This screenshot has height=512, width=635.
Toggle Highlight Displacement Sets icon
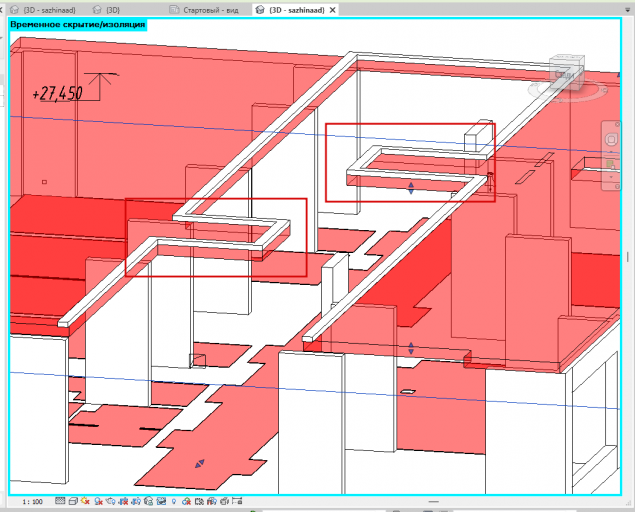point(224,501)
